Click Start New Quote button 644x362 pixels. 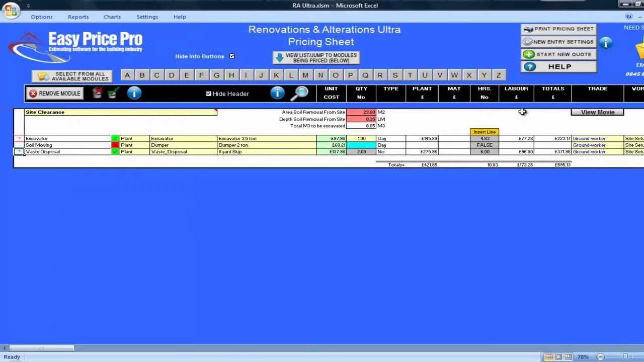558,54
